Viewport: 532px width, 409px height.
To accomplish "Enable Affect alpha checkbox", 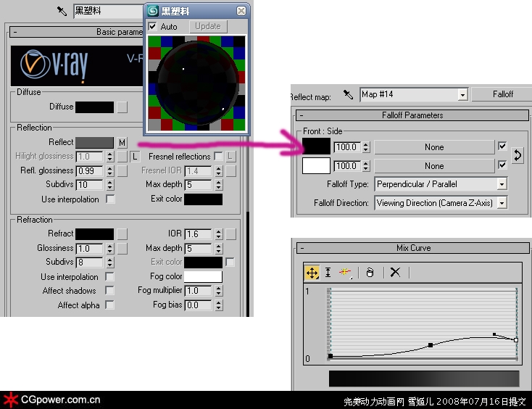I will [109, 305].
